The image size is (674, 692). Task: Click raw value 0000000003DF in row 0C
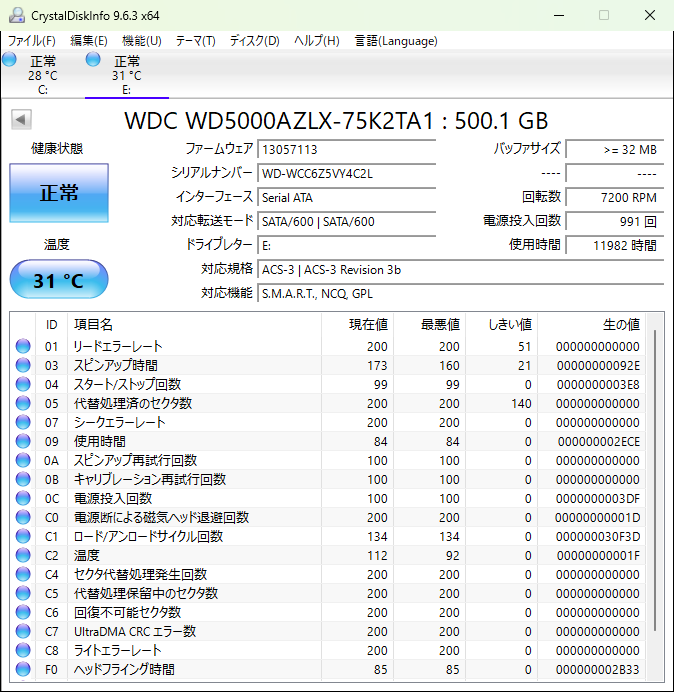[x=598, y=499]
